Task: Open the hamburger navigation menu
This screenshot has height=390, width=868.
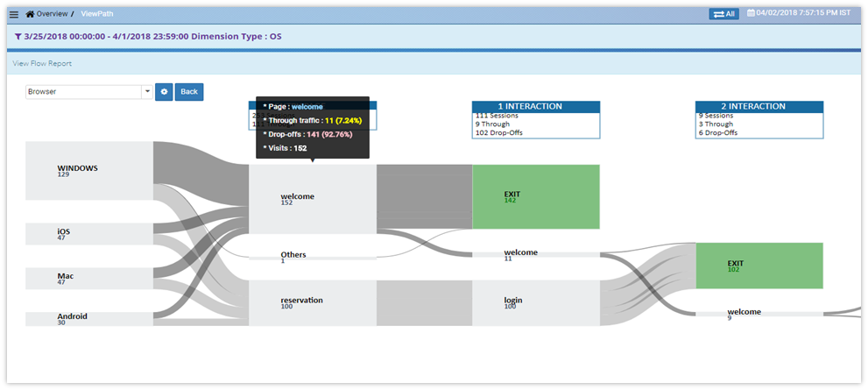Action: point(13,14)
